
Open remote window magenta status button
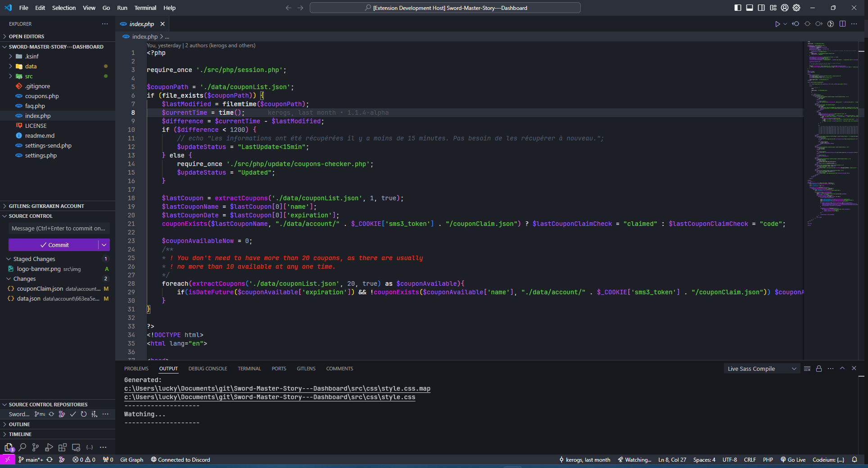pyautogui.click(x=7, y=459)
